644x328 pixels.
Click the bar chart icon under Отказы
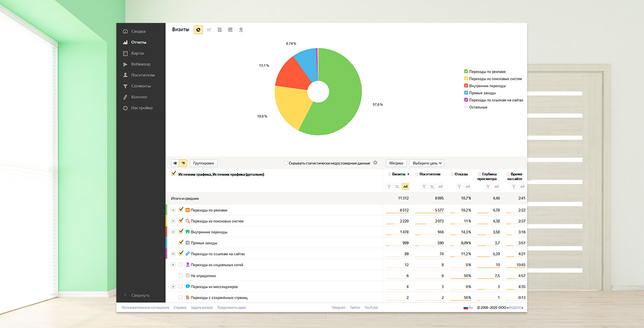click(468, 186)
